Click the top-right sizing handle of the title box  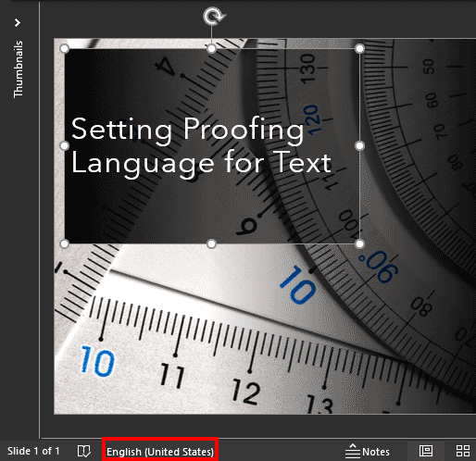[359, 48]
